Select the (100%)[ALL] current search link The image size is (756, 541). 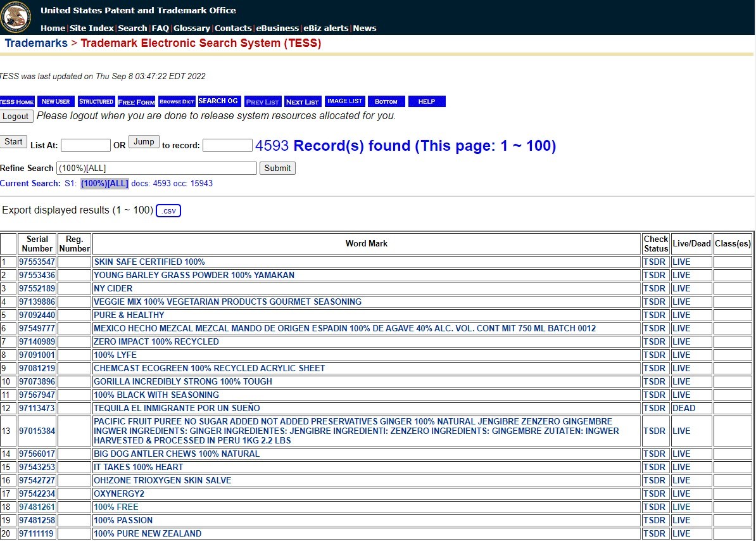click(x=104, y=183)
